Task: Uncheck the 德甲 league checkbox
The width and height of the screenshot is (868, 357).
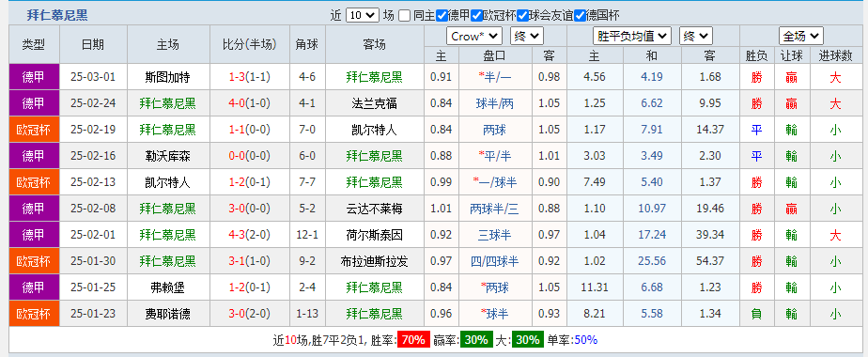Action: 442,15
